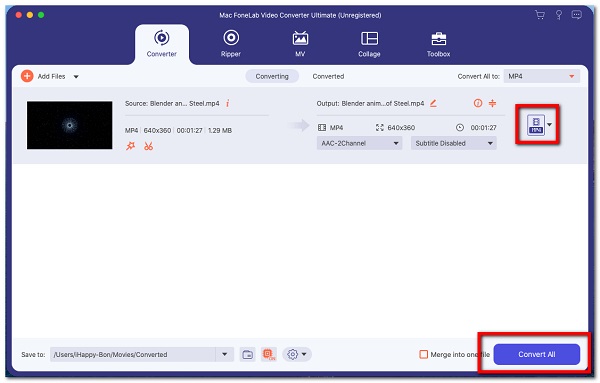Open the Collage tab
600x383 pixels.
pyautogui.click(x=369, y=44)
